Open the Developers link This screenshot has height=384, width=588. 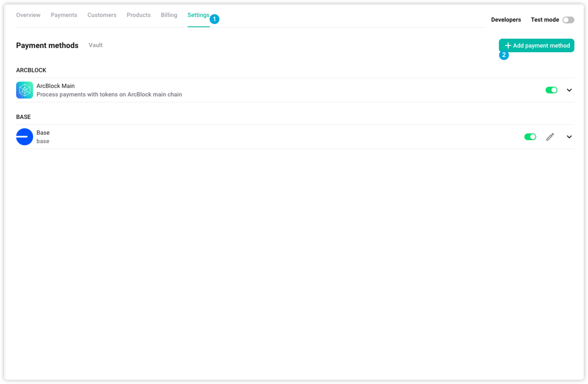tap(506, 20)
